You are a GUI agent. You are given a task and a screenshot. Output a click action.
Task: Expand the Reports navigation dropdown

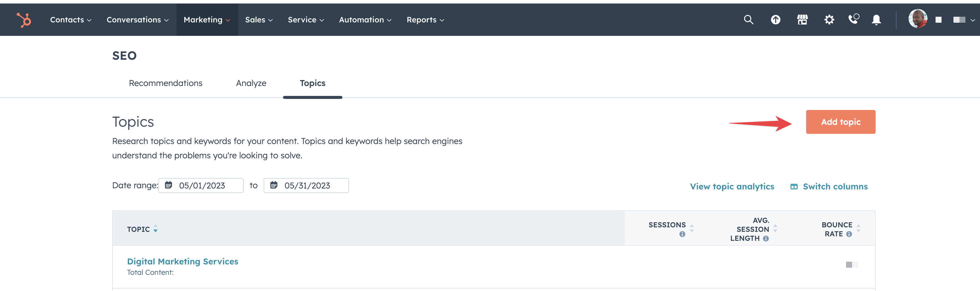tap(425, 19)
